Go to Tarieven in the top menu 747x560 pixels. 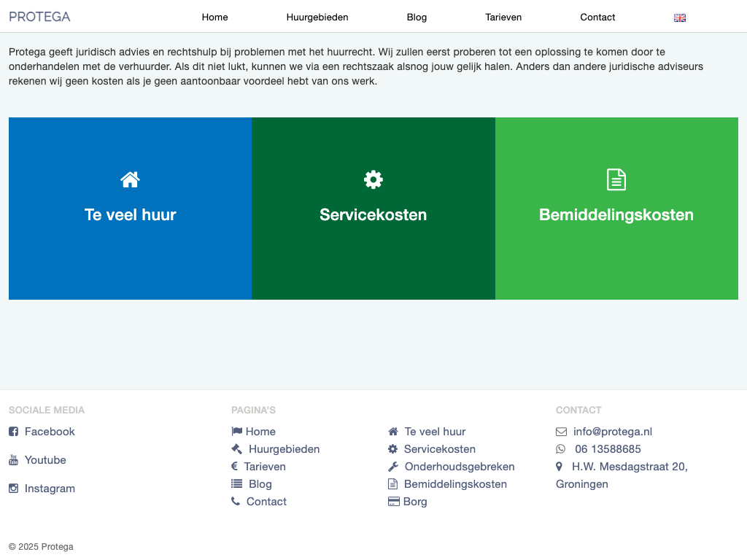(503, 17)
